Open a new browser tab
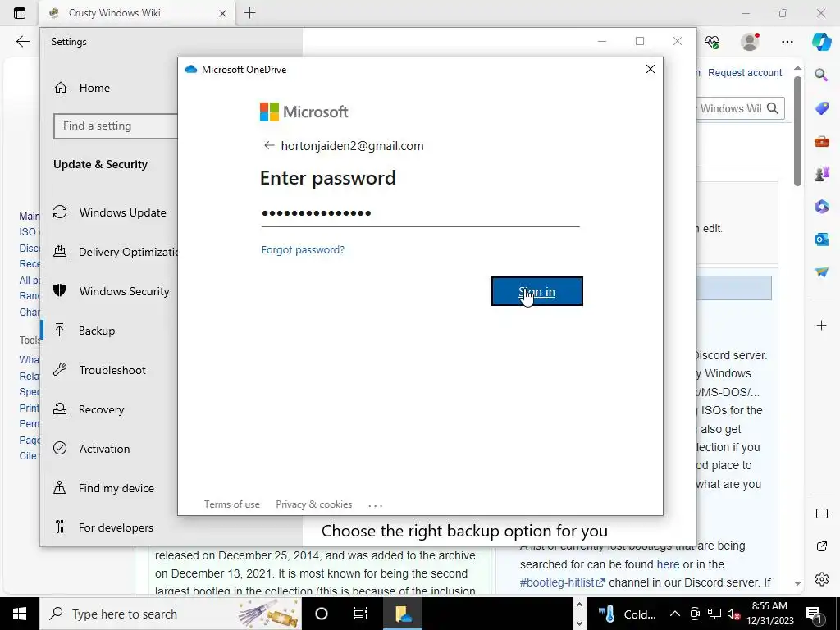 coord(249,13)
